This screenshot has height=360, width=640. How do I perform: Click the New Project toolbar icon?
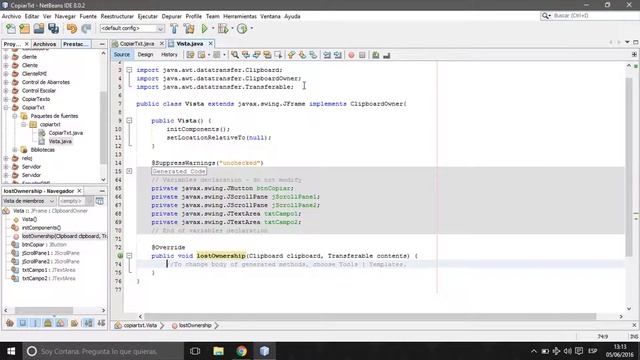pyautogui.click(x=24, y=29)
